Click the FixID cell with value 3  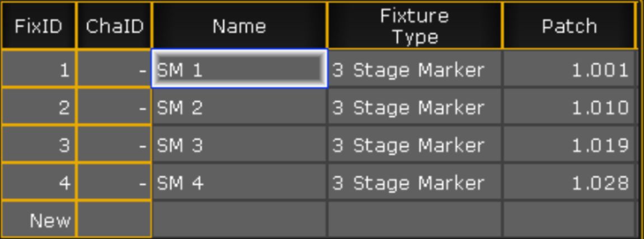(x=38, y=145)
